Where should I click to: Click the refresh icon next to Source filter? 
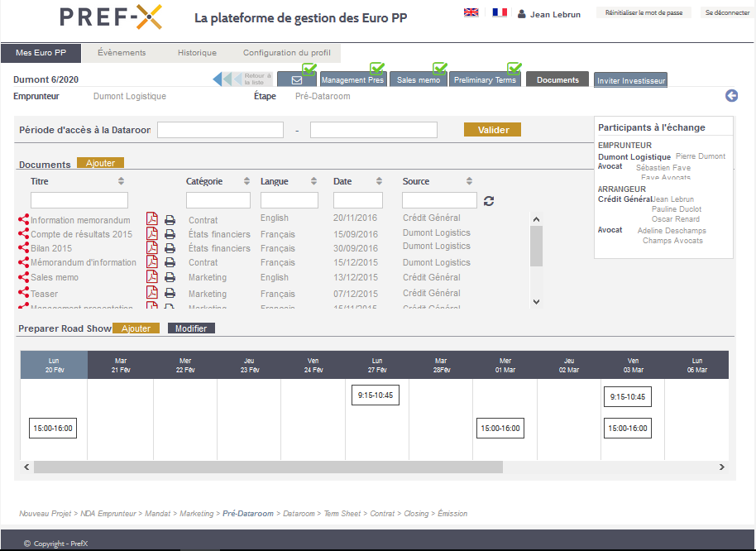(x=489, y=201)
